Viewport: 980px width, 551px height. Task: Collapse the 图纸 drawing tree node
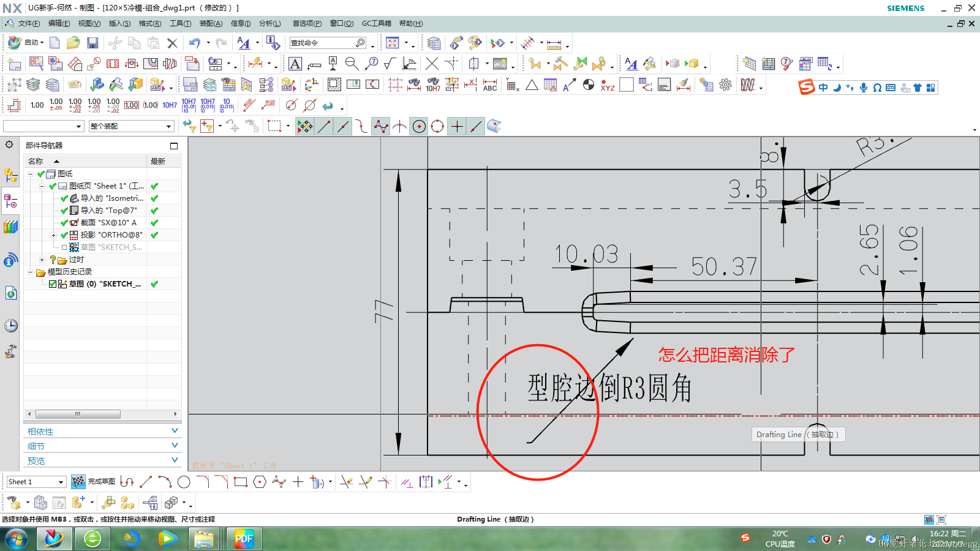click(x=31, y=174)
